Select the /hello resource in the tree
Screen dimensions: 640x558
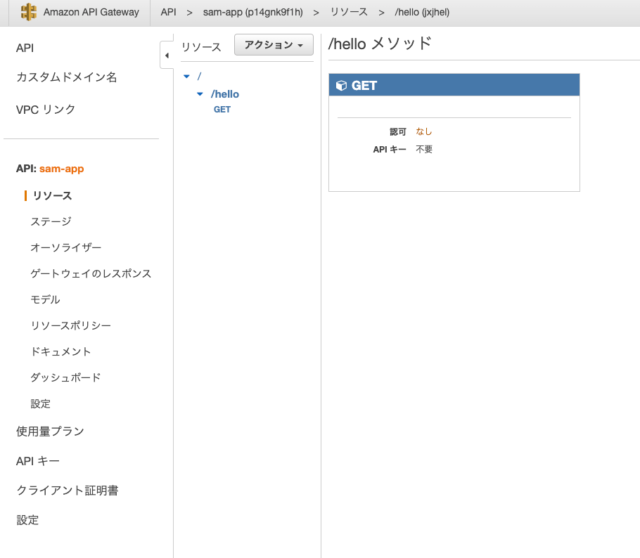click(x=225, y=94)
